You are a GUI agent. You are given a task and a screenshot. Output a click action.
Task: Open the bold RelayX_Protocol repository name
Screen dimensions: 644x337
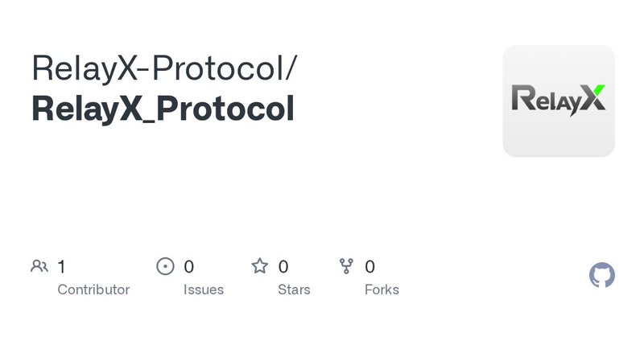[x=163, y=109]
